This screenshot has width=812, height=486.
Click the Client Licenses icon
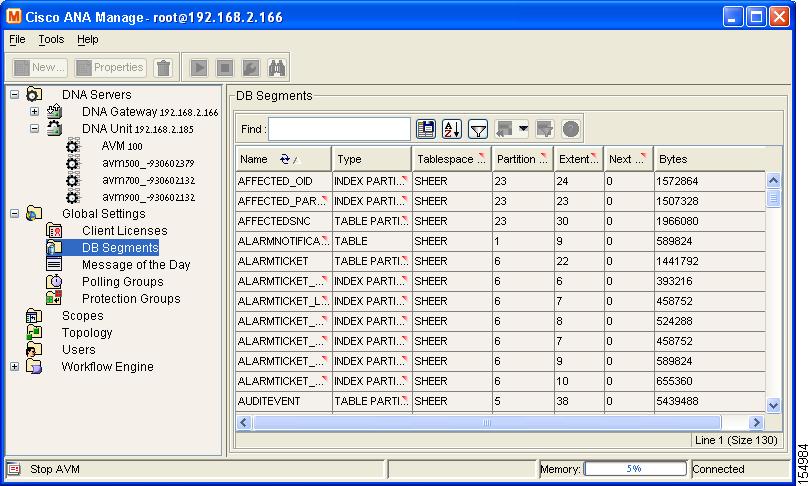pyautogui.click(x=54, y=231)
